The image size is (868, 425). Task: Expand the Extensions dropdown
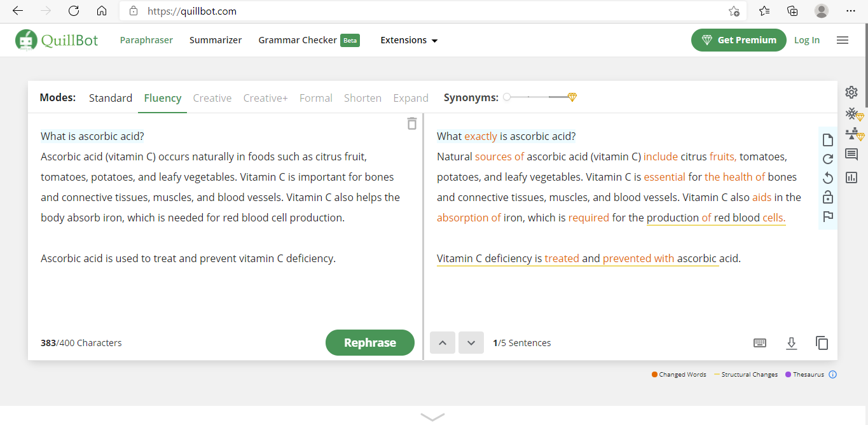click(409, 40)
